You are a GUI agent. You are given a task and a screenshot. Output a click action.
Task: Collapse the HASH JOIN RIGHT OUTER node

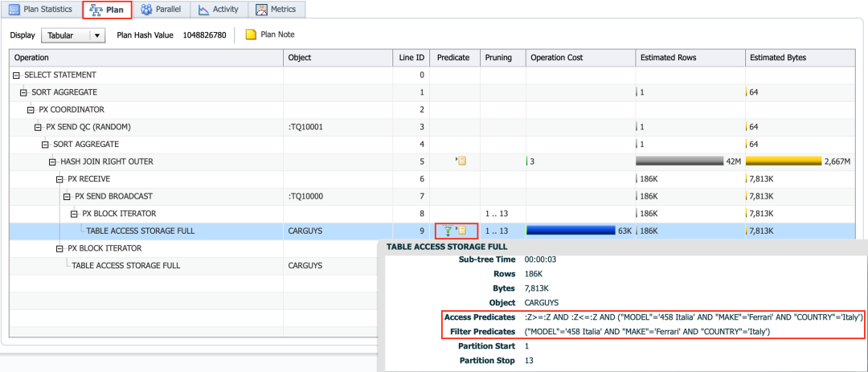[x=52, y=162]
